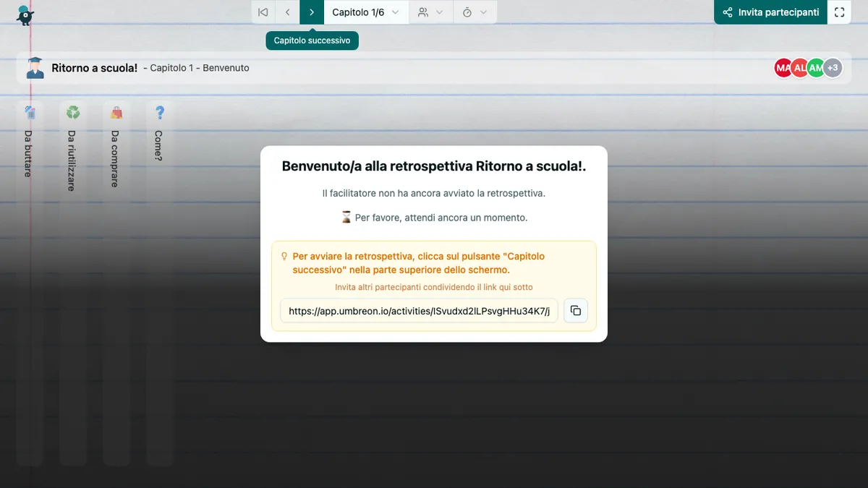
Task: Enter fullscreen mode via the expand icon
Action: click(839, 12)
